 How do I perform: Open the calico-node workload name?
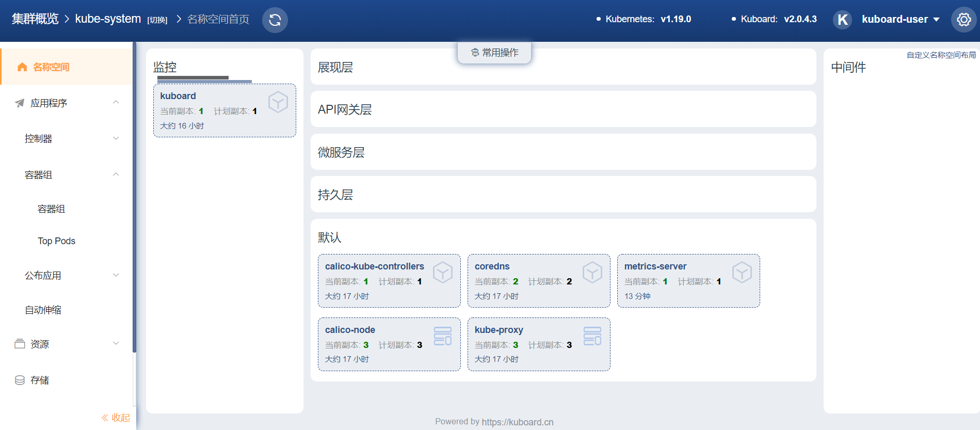click(x=350, y=330)
